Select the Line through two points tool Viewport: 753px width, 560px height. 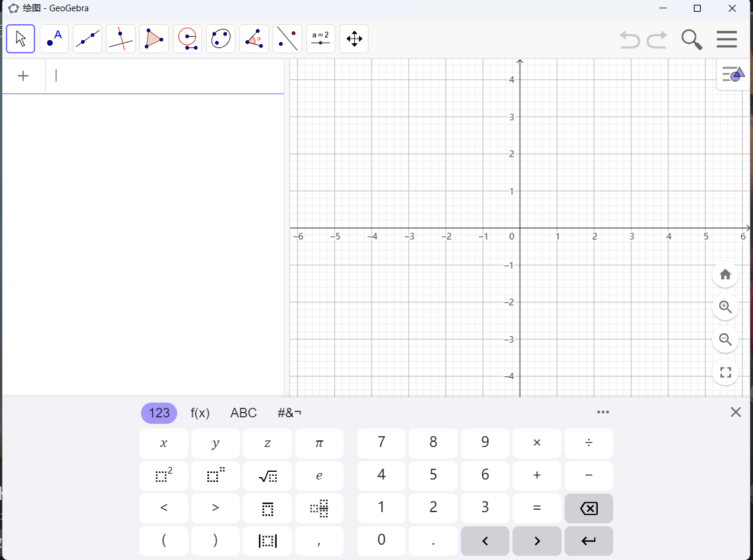[x=87, y=39]
